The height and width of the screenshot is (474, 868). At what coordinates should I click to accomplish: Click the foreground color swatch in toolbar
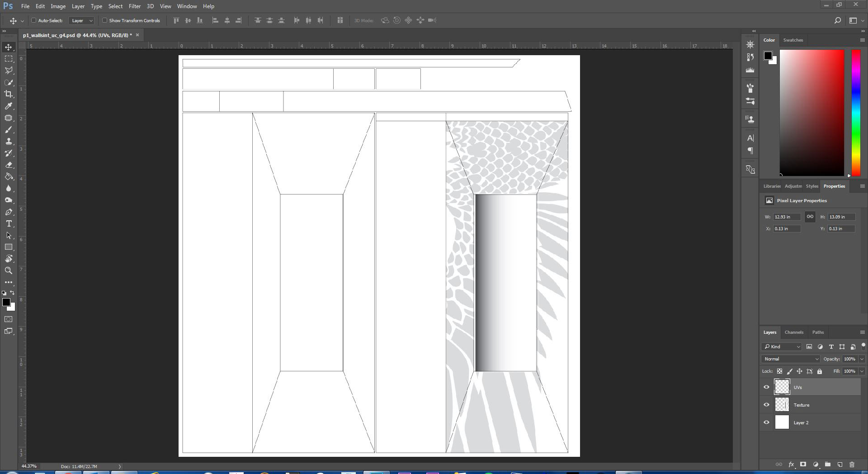(6, 302)
